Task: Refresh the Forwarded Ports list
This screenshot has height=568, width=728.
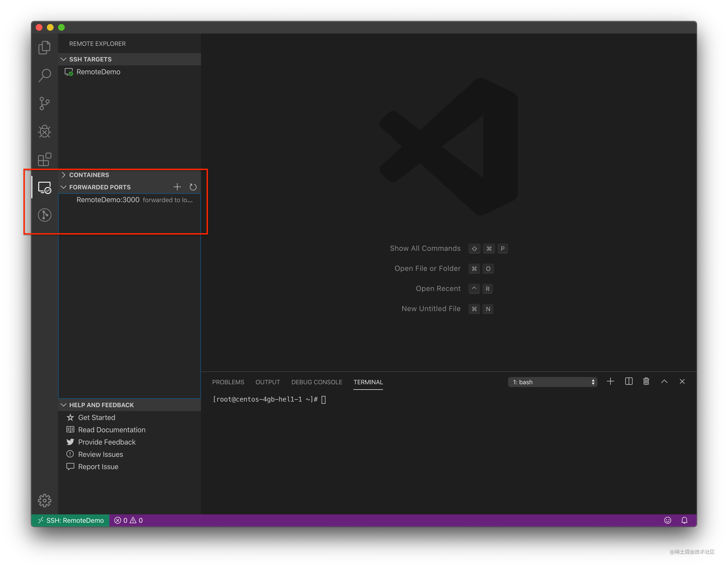Action: [193, 187]
